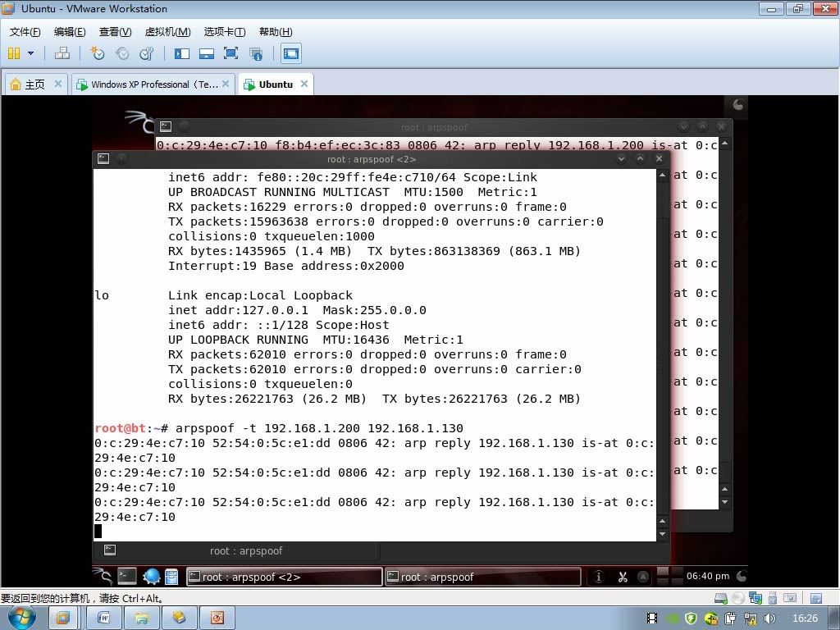
Task: Open the 选项卡(T) menu
Action: point(225,32)
